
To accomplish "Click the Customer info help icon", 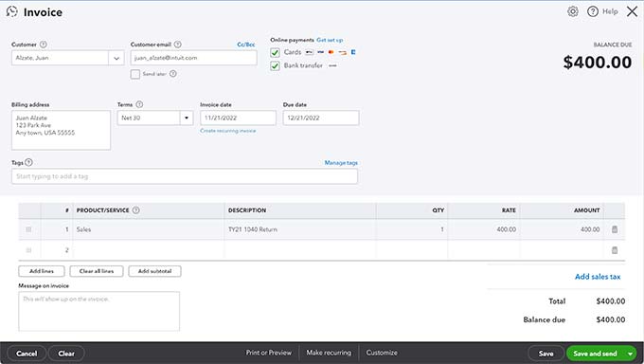I will coord(44,45).
